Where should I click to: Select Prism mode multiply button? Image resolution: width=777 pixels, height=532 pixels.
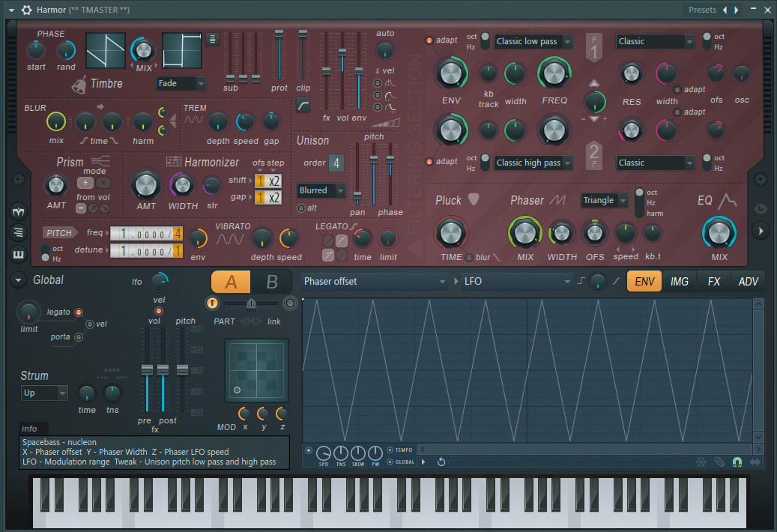click(x=103, y=183)
